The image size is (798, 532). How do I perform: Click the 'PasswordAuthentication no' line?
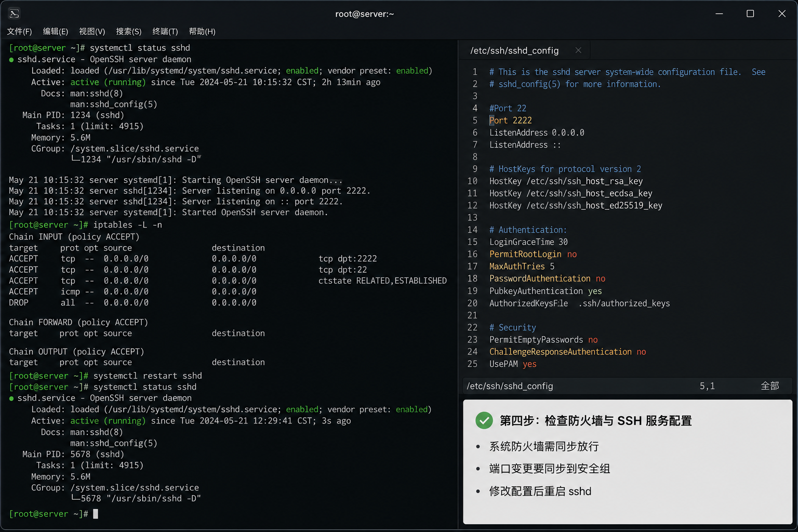[x=547, y=278]
